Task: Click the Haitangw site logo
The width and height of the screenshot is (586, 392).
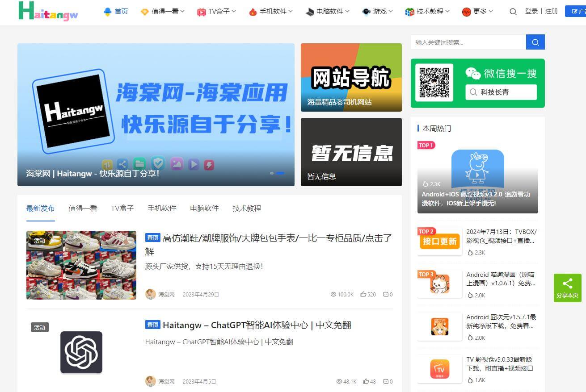Action: 48,11
